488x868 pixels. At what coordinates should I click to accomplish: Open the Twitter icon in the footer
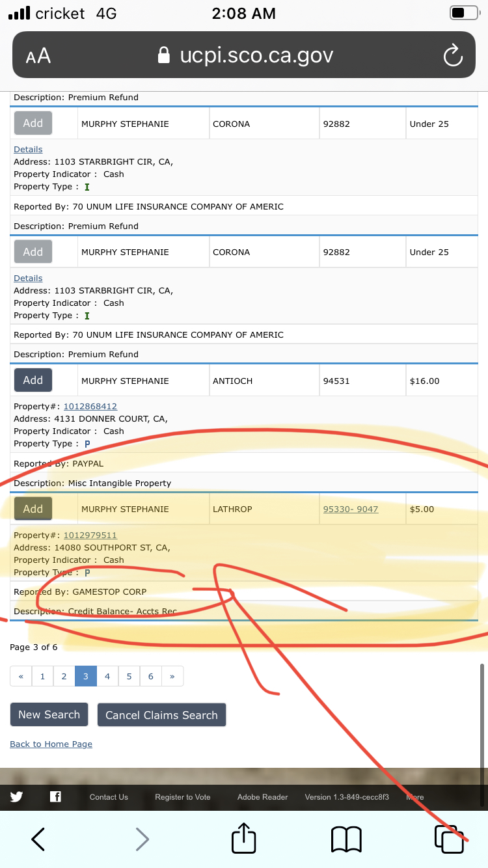point(16,796)
